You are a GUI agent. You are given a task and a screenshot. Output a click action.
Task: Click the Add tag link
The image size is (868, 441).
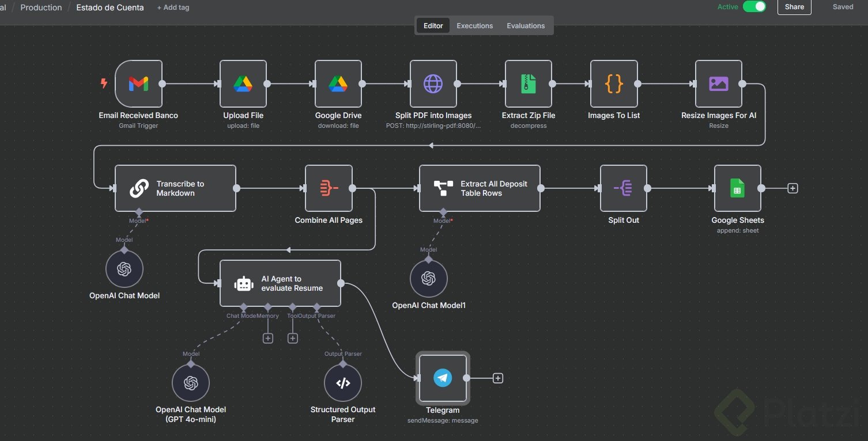tap(173, 7)
